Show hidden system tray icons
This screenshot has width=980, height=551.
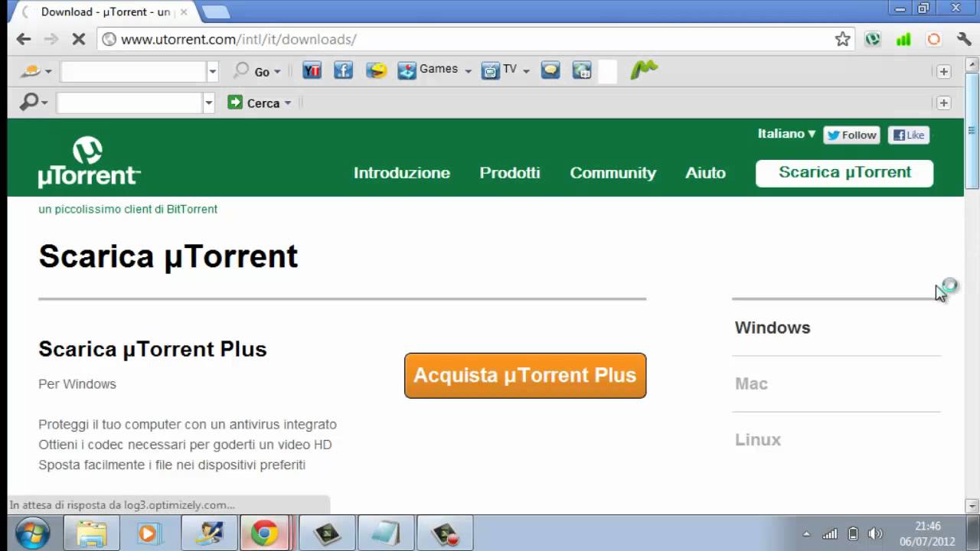coord(806,533)
